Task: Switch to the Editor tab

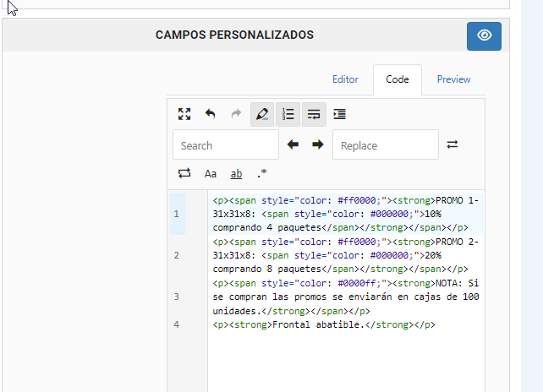Action: click(x=345, y=79)
